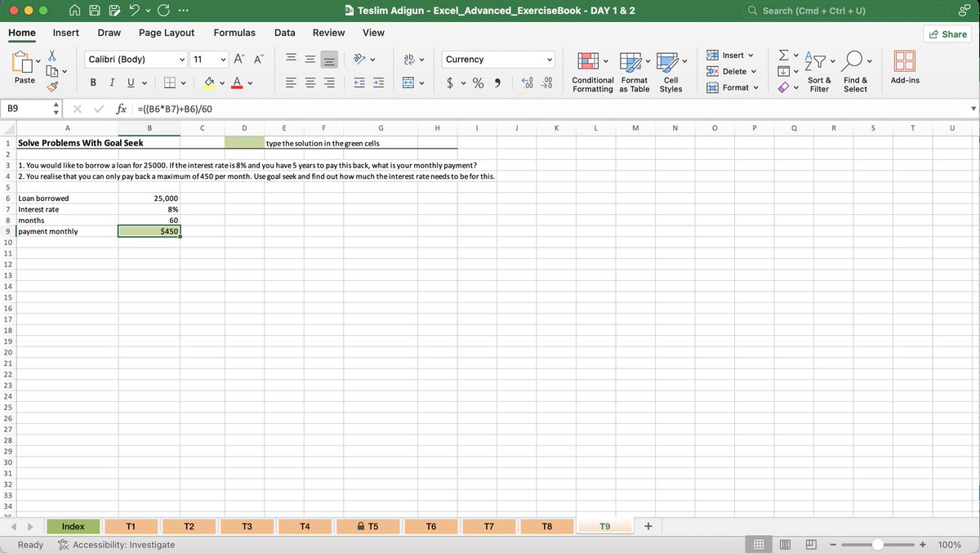Click the zoom slider handle
Viewport: 980px width, 553px height.
(877, 544)
